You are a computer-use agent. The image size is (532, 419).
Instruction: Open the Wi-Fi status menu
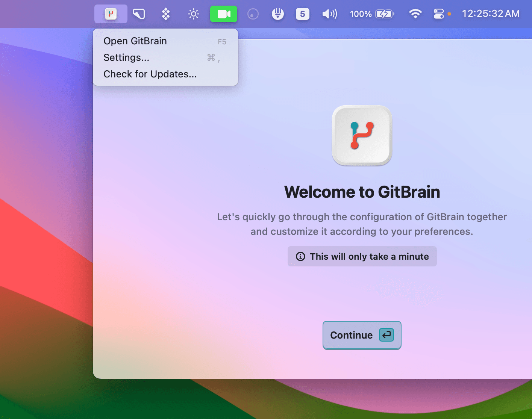pyautogui.click(x=415, y=14)
